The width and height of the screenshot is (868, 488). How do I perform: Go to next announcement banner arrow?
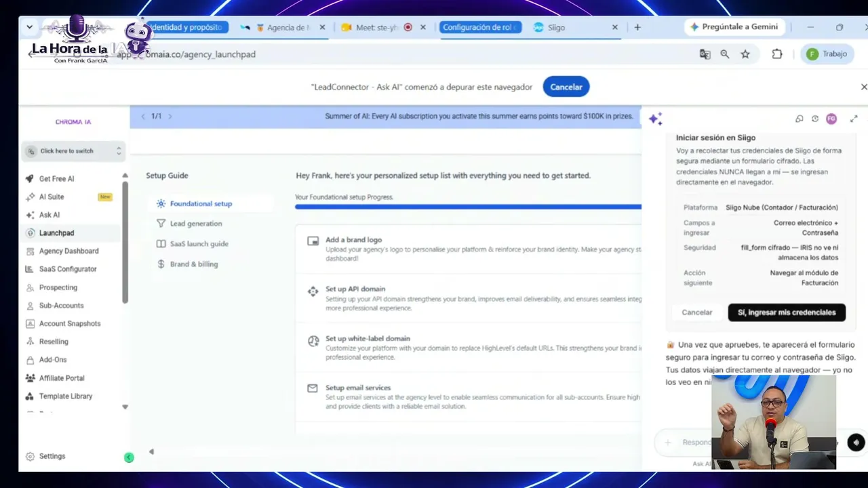coord(170,117)
